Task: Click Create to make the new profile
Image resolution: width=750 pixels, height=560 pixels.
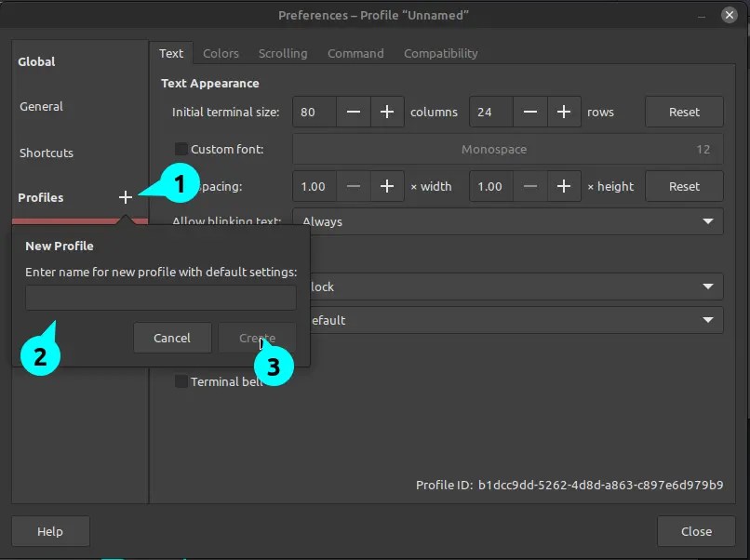Action: tap(257, 338)
